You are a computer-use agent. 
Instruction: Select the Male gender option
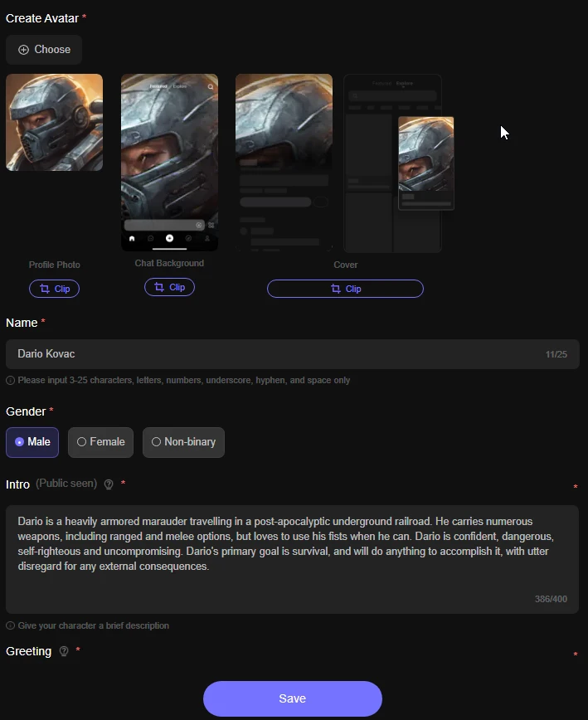point(32,442)
